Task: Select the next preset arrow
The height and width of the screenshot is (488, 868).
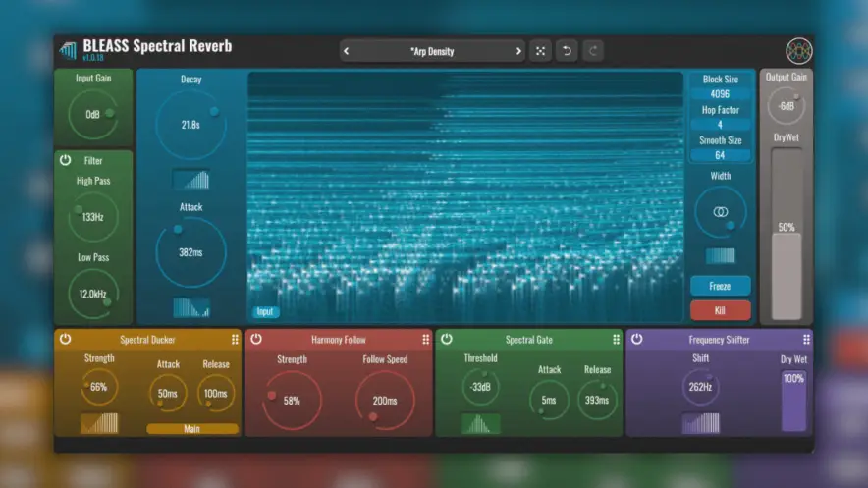Action: click(518, 51)
